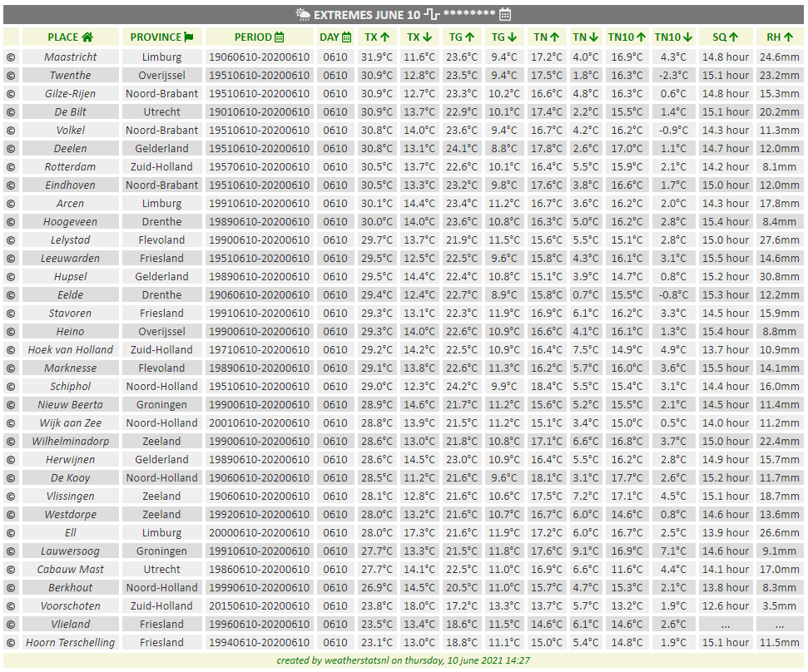Screen dimensions: 808x672
Task: Click the EXTREMES JUNE 10 title text
Action: (367, 15)
